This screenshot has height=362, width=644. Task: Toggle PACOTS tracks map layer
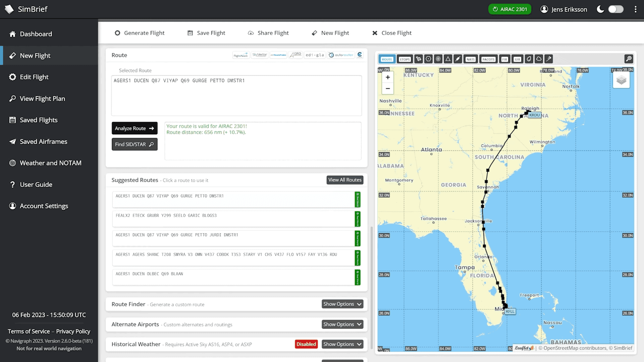tap(488, 59)
